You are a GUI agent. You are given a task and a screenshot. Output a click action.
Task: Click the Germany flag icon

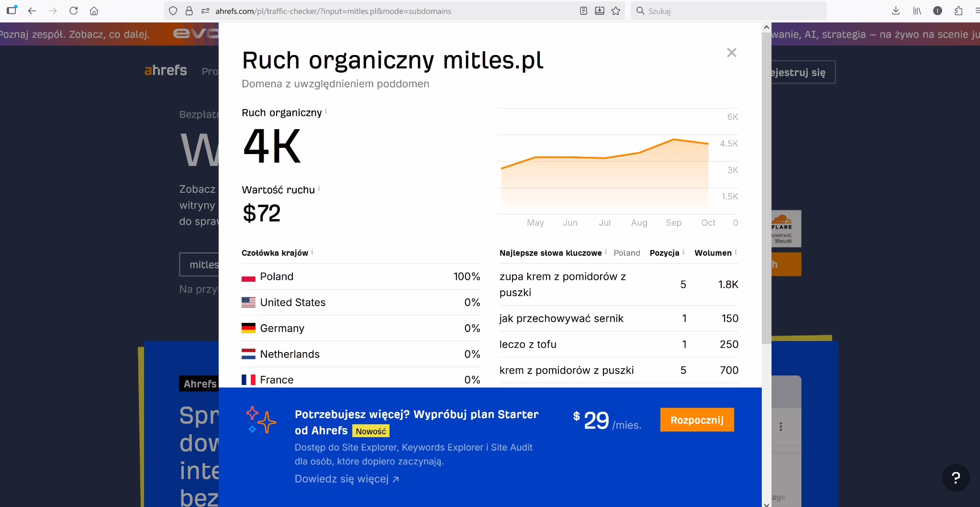pos(248,328)
